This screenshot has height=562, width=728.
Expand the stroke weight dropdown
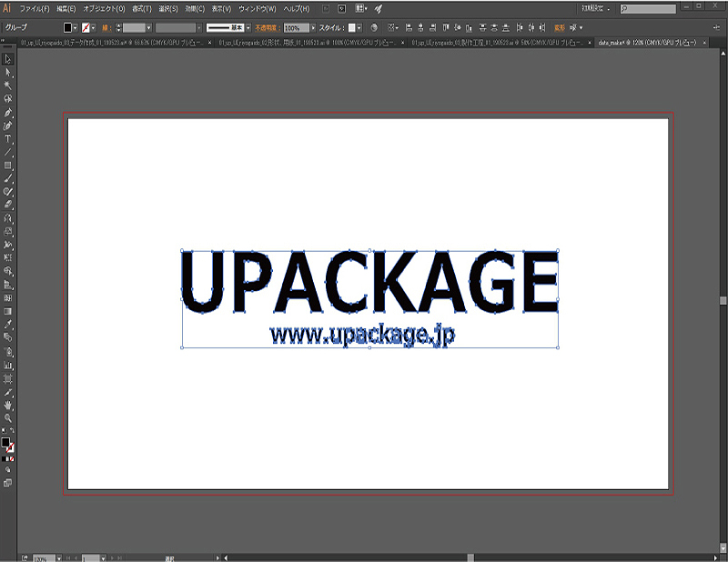pyautogui.click(x=148, y=28)
